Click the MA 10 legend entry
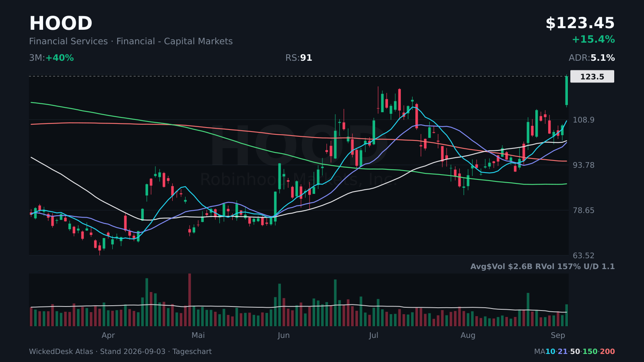644x362 pixels. click(x=550, y=352)
